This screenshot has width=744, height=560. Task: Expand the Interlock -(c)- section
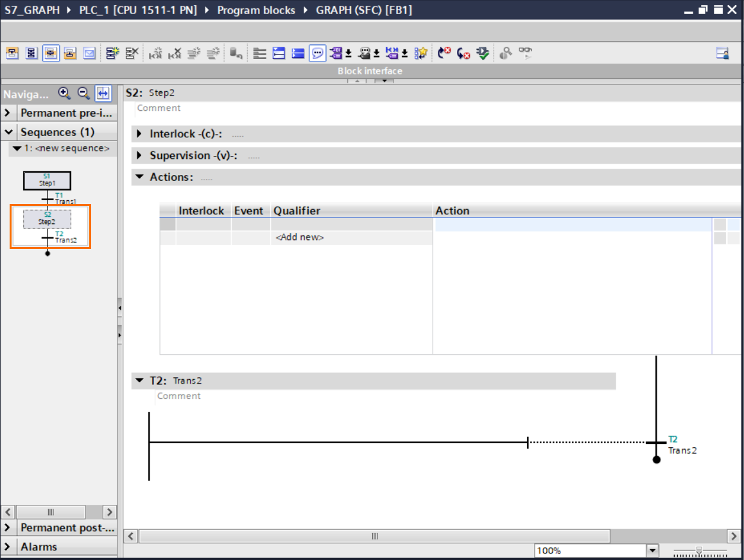pos(139,133)
